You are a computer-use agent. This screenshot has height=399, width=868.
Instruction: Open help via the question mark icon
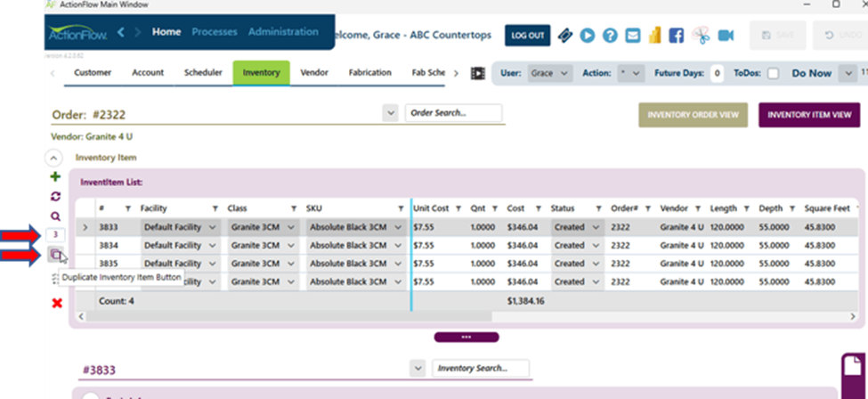[610, 36]
